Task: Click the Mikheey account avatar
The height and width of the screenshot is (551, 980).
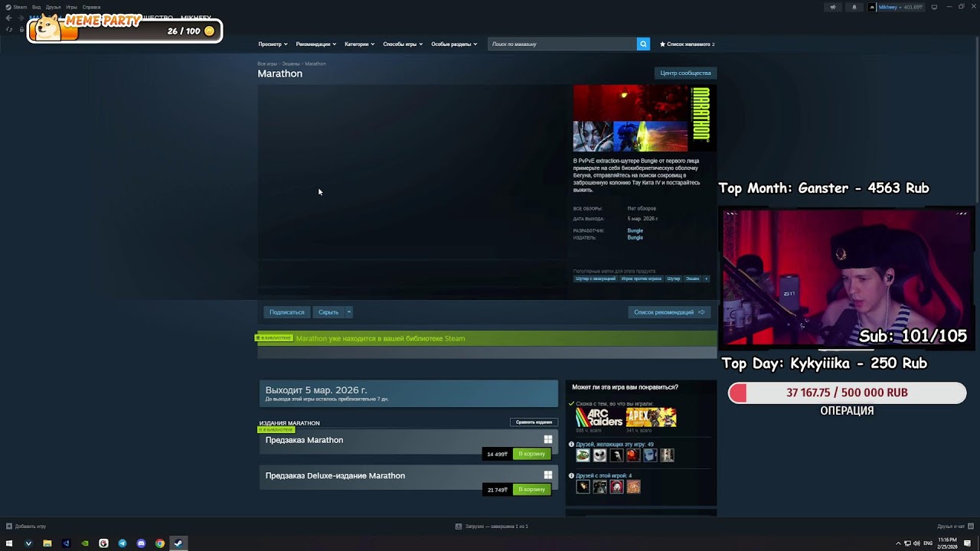Action: click(872, 7)
